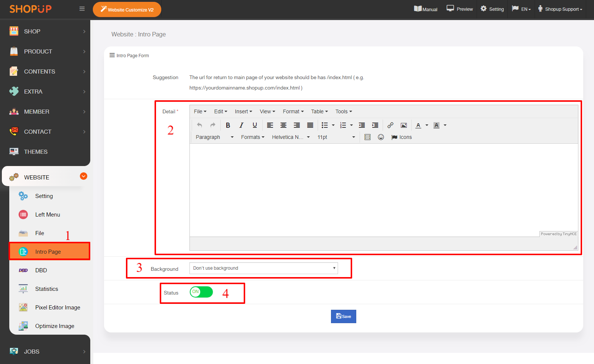
Task: Open the Format menu in editor
Action: tap(293, 111)
